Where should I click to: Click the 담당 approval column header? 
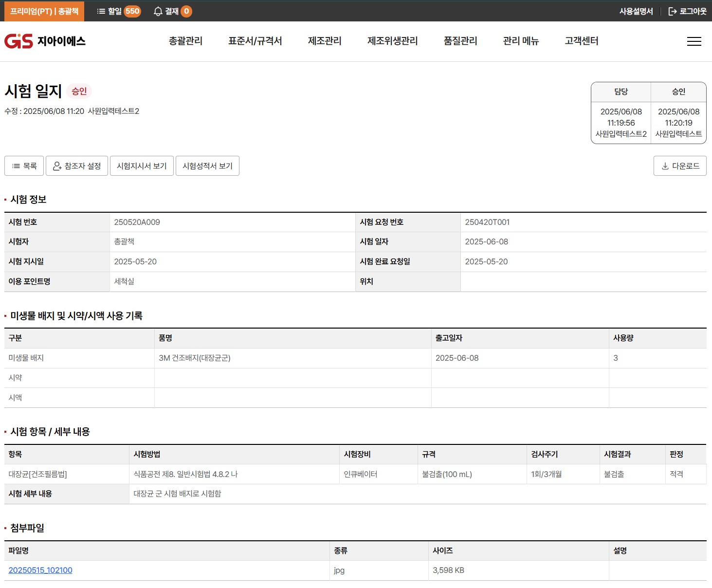[x=621, y=92]
